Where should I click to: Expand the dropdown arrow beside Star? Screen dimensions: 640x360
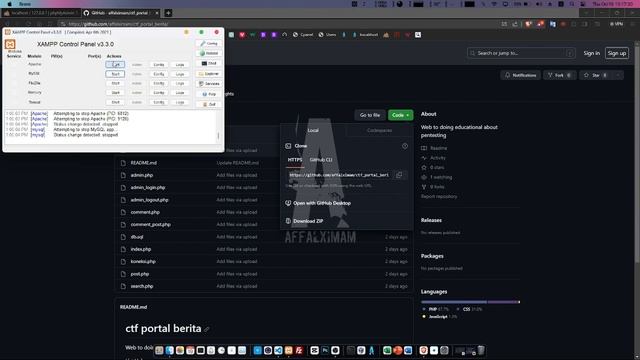(618, 75)
